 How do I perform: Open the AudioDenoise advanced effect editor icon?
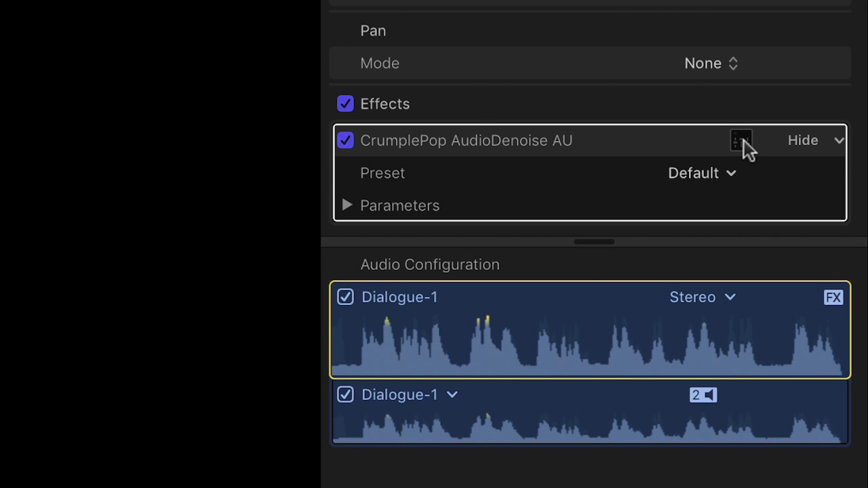tap(740, 140)
